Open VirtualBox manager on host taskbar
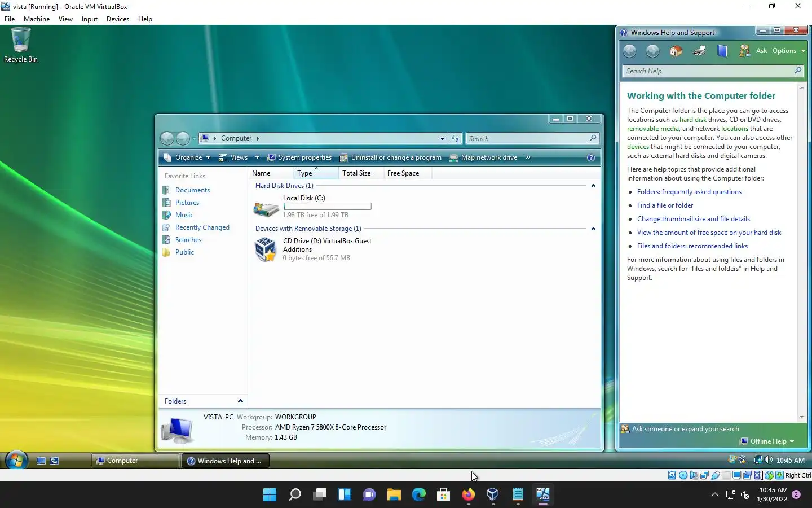812x508 pixels. (493, 495)
